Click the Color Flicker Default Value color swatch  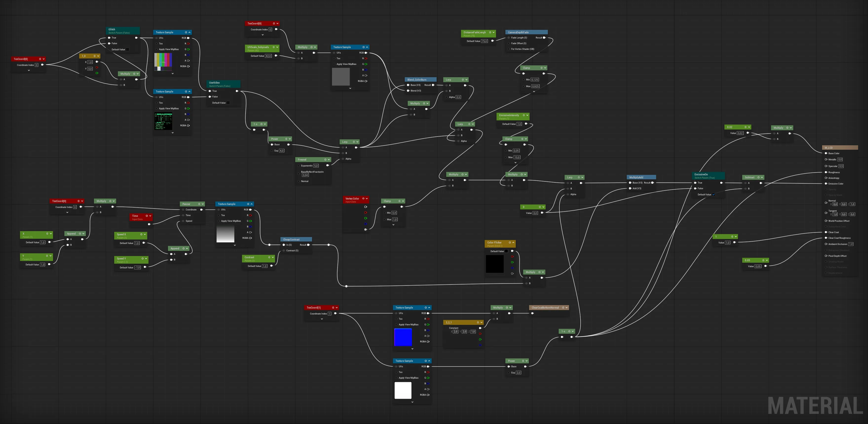pos(506,251)
